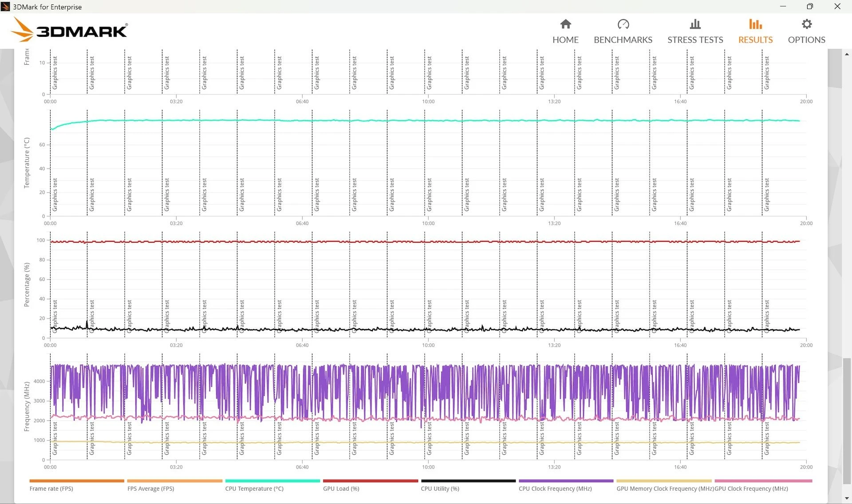Click the CPU Temperature (°C) legend label
Screen dimensions: 852x504
254,488
